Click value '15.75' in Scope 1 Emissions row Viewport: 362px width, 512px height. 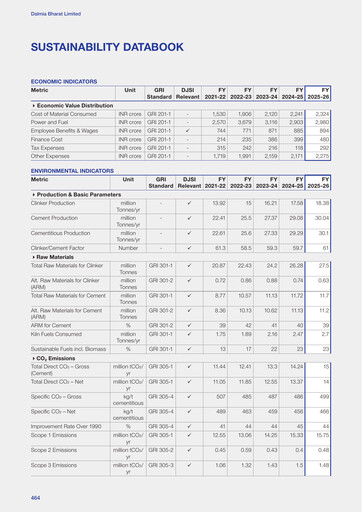322,435
